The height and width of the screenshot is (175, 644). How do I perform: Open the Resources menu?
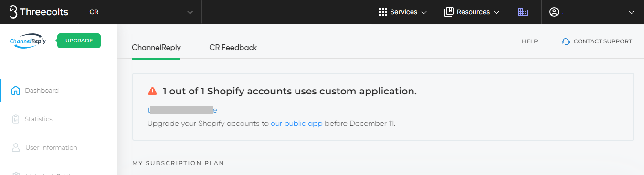point(471,12)
